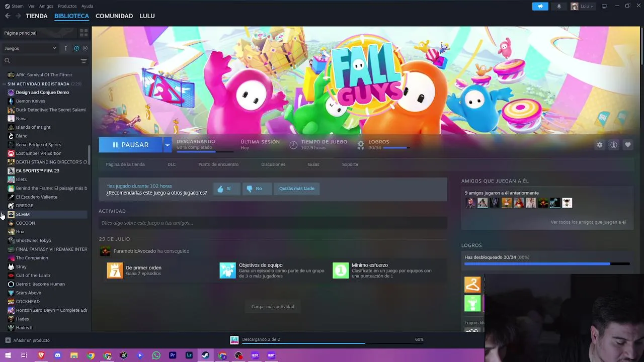The width and height of the screenshot is (644, 362).
Task: Open the DLC link
Action: point(172,164)
